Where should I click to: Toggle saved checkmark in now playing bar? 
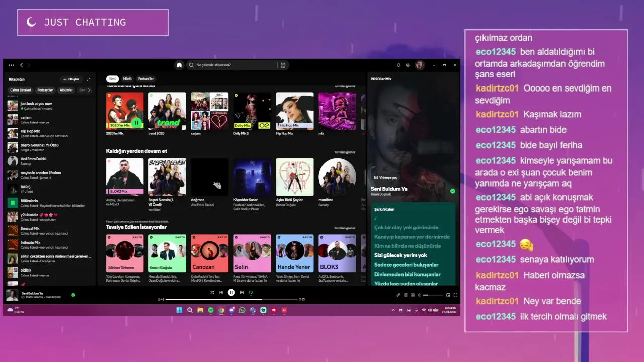click(x=73, y=295)
